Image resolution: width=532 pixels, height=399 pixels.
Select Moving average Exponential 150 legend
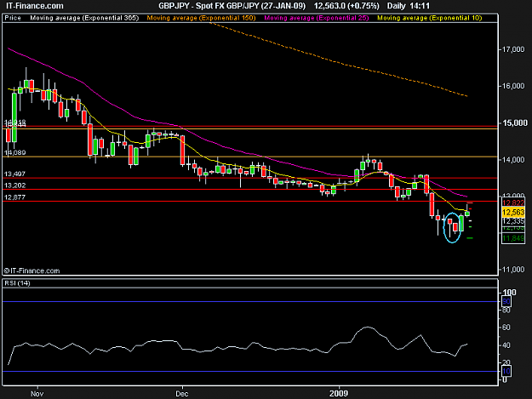[x=201, y=18]
